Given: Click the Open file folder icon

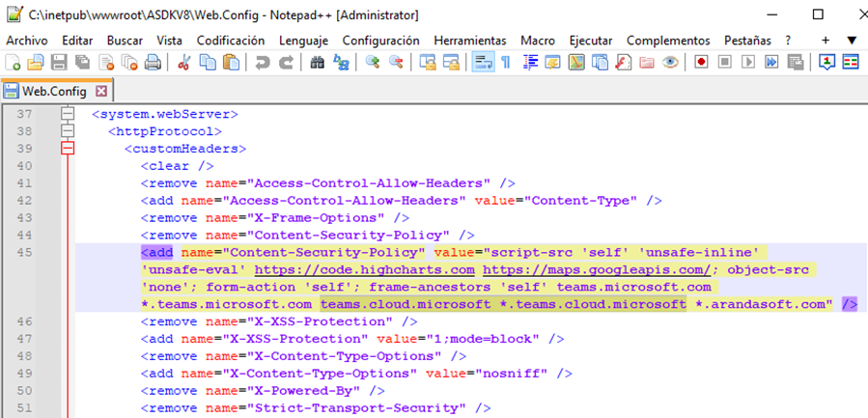Looking at the screenshot, I should (x=36, y=63).
